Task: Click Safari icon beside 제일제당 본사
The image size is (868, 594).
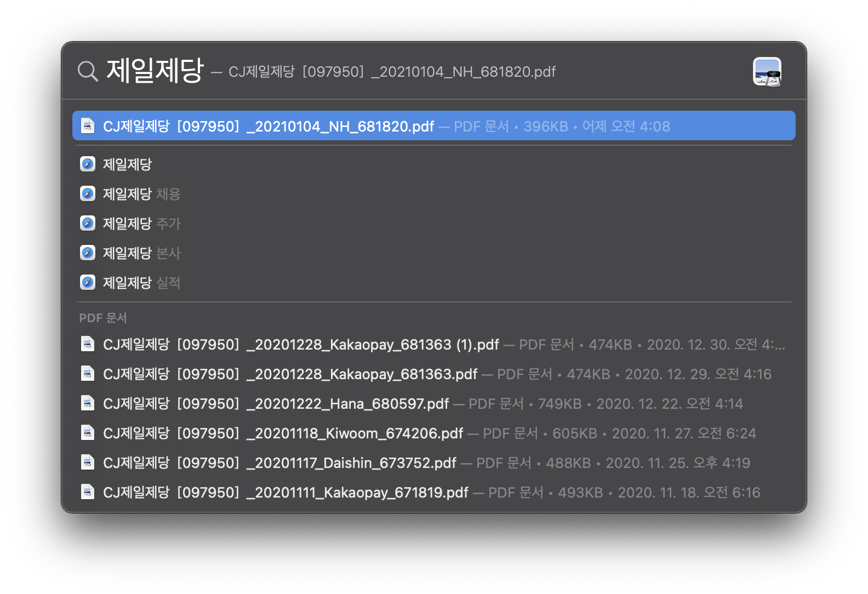Action: (88, 253)
